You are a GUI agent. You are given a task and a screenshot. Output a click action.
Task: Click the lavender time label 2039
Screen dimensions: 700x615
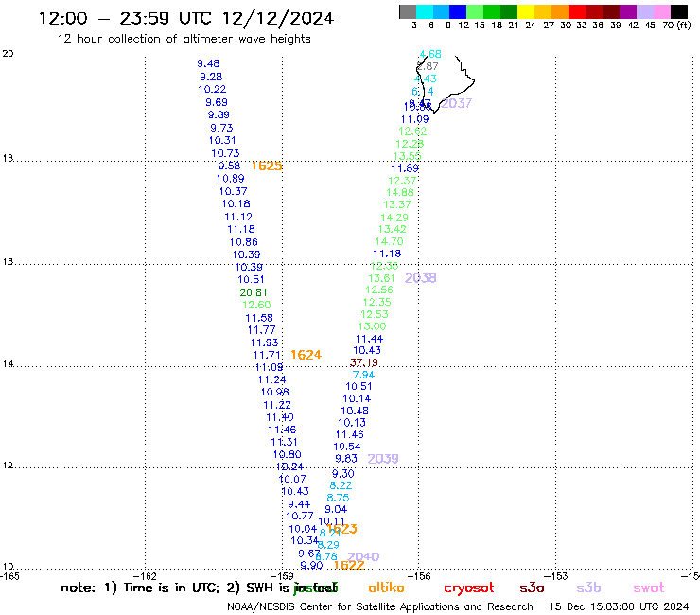[x=383, y=459]
